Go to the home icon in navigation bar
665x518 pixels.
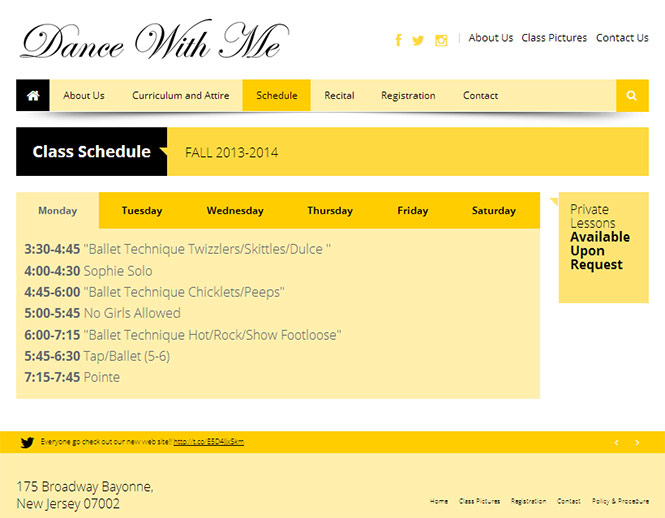coord(33,95)
